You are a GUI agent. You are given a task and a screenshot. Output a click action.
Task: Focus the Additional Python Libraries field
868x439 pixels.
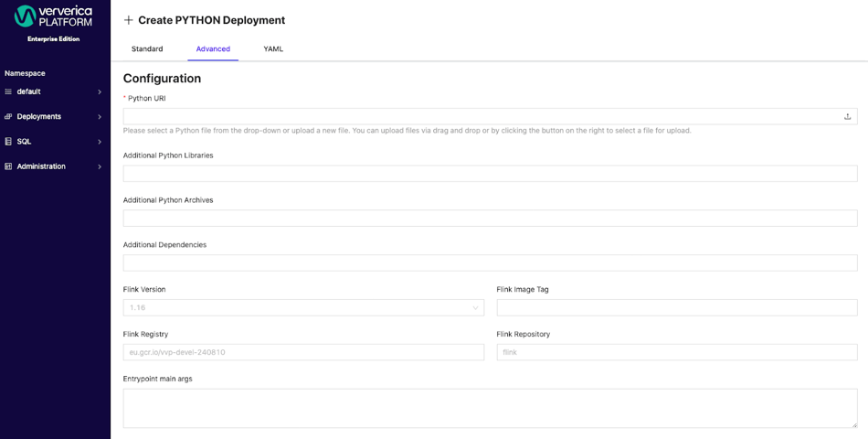click(490, 174)
